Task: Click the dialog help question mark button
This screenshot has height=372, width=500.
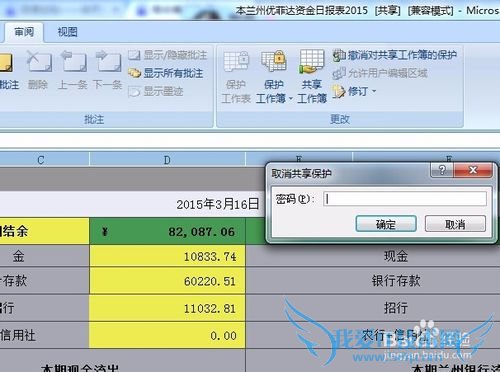Action: (442, 170)
